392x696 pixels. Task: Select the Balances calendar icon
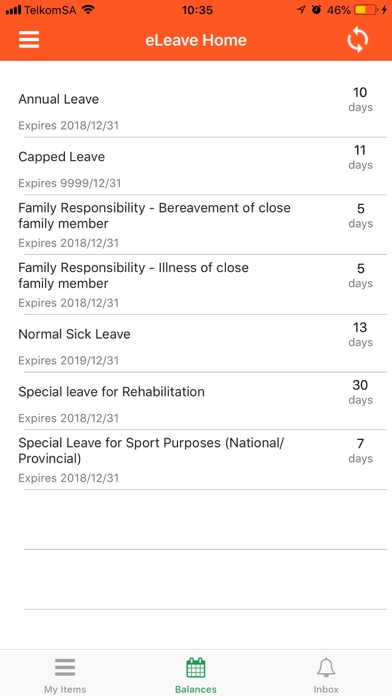point(196,668)
